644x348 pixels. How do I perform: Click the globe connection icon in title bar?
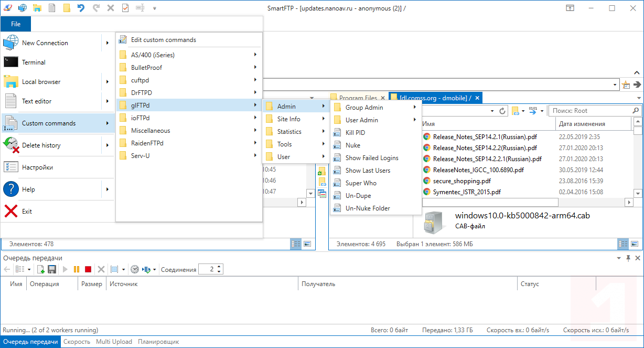pyautogui.click(x=22, y=8)
